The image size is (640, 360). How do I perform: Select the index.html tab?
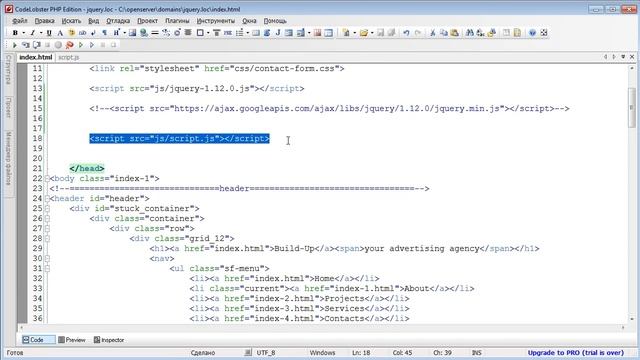coord(36,57)
